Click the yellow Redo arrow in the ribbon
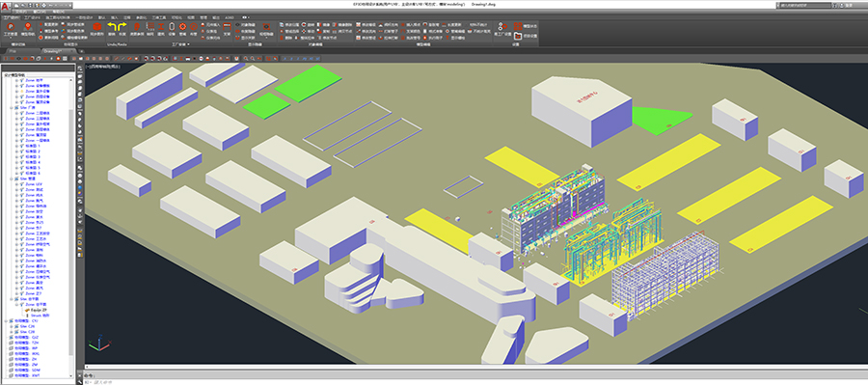This screenshot has width=868, height=385. 122,27
